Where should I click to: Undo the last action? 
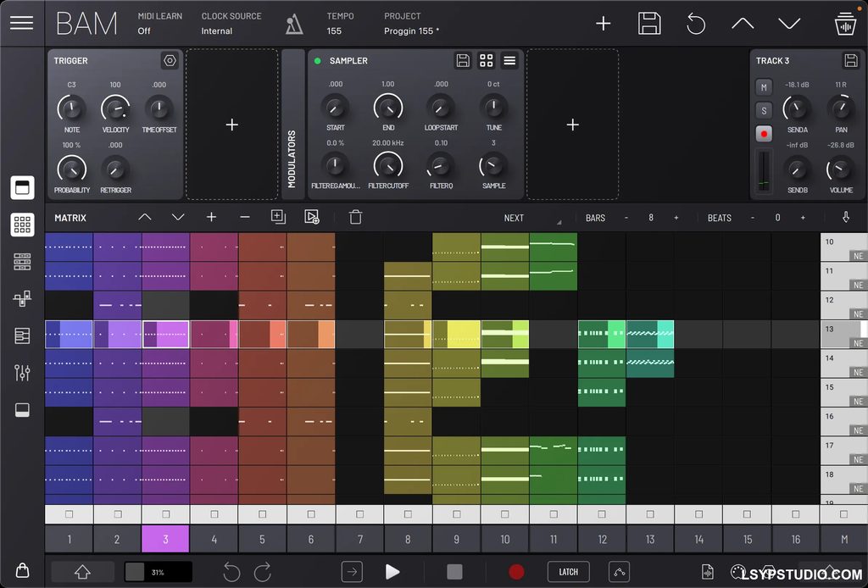point(231,571)
